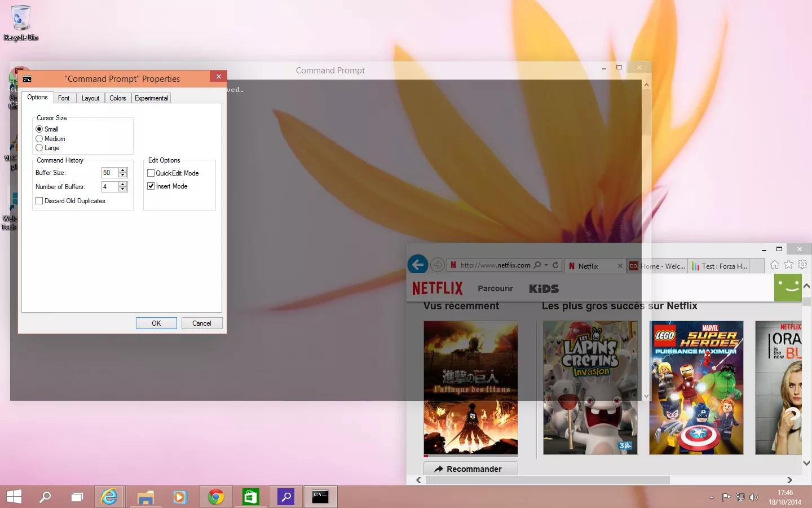
Task: Switch to Colors tab
Action: tap(118, 98)
